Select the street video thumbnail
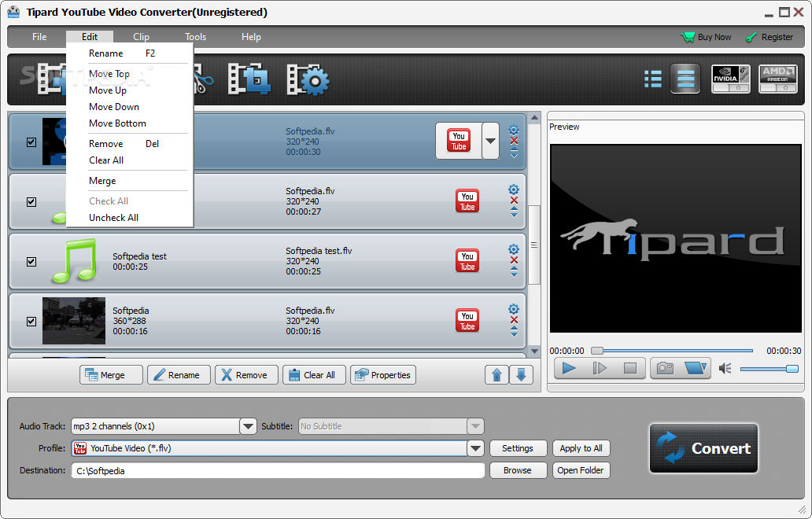This screenshot has height=519, width=812. 73,321
